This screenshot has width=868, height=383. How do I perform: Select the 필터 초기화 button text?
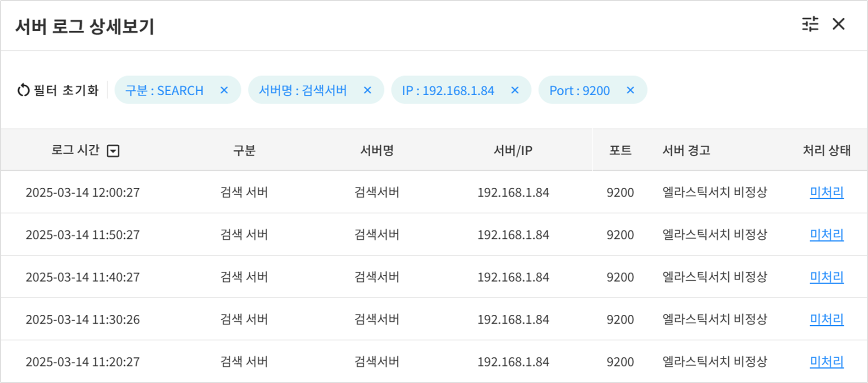(66, 90)
